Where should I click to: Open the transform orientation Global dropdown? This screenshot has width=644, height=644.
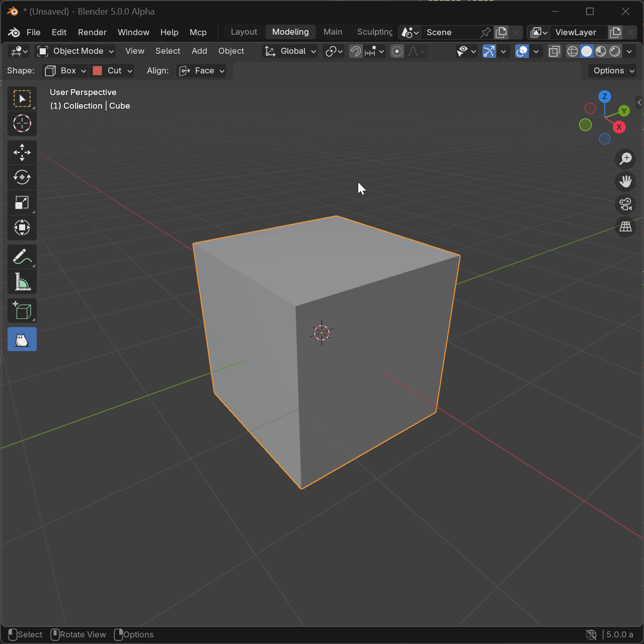(x=290, y=51)
